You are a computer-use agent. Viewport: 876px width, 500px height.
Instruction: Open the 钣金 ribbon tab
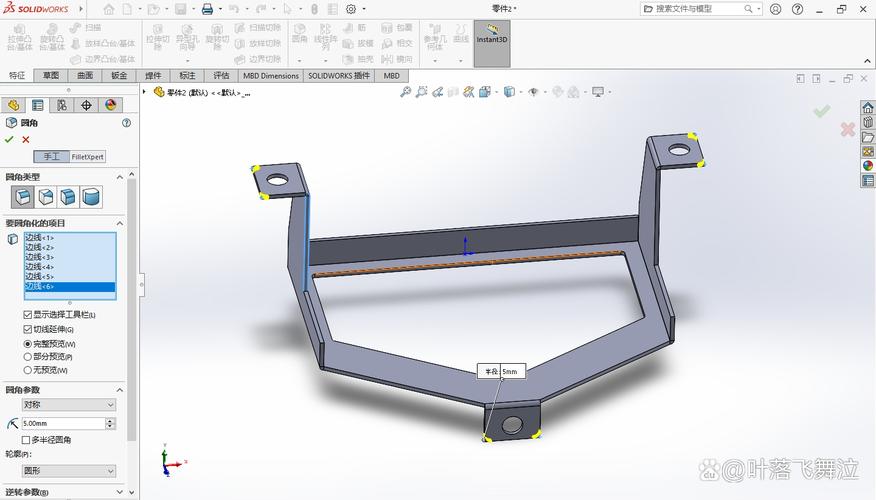click(x=119, y=76)
